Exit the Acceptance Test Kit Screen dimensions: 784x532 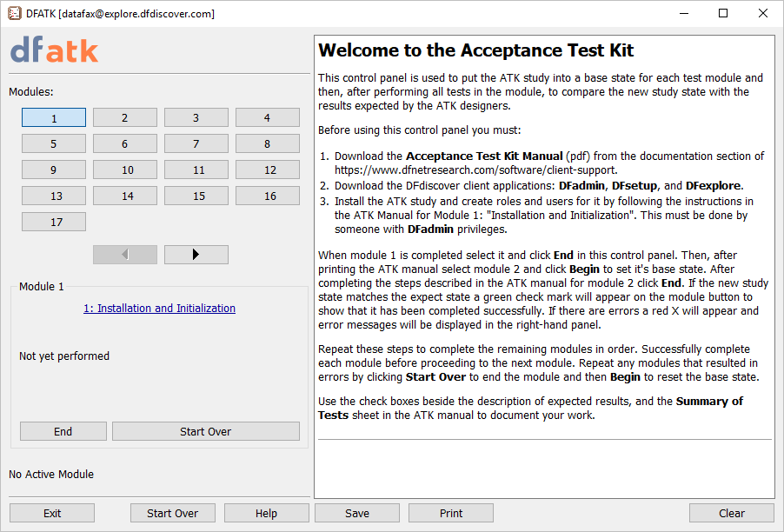coord(52,514)
